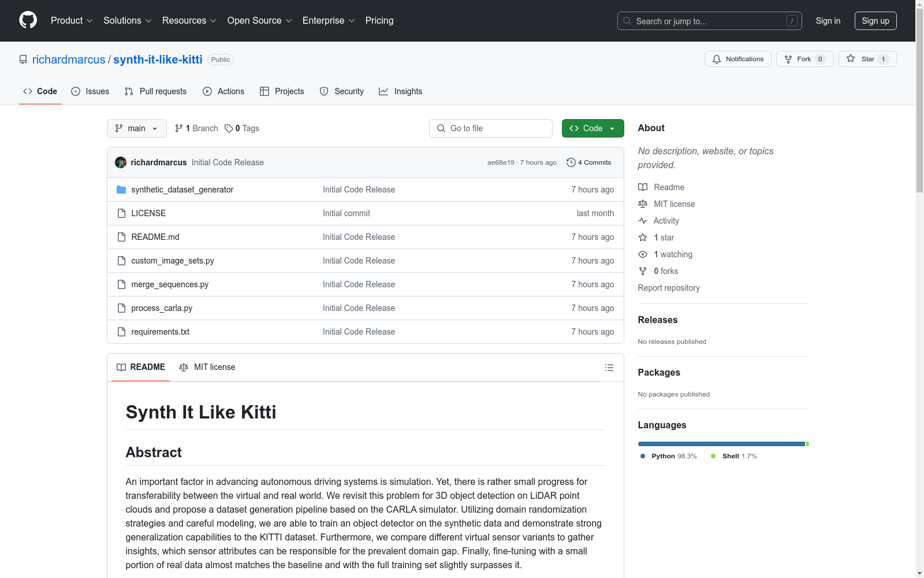Click the star icon beside 1 star

tap(643, 238)
